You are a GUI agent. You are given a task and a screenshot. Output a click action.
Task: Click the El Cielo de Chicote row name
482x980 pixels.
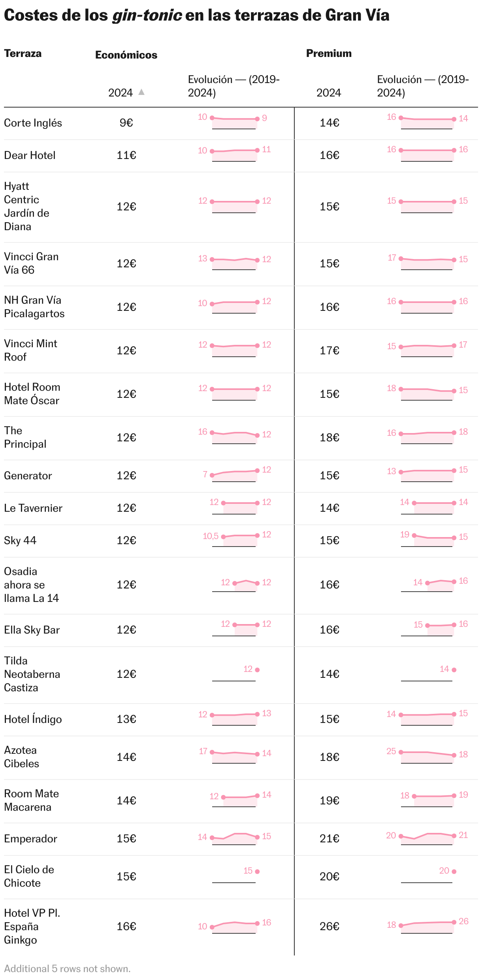(x=29, y=876)
